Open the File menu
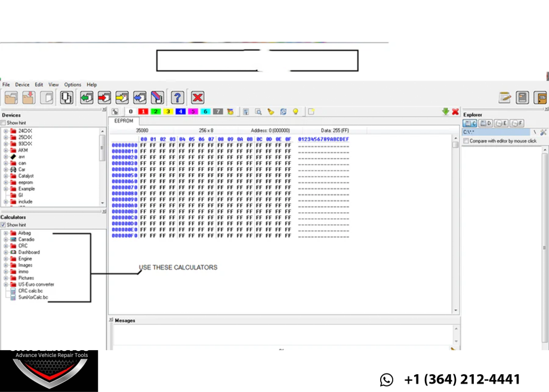Viewport: 549px width, 392px height. (x=7, y=85)
